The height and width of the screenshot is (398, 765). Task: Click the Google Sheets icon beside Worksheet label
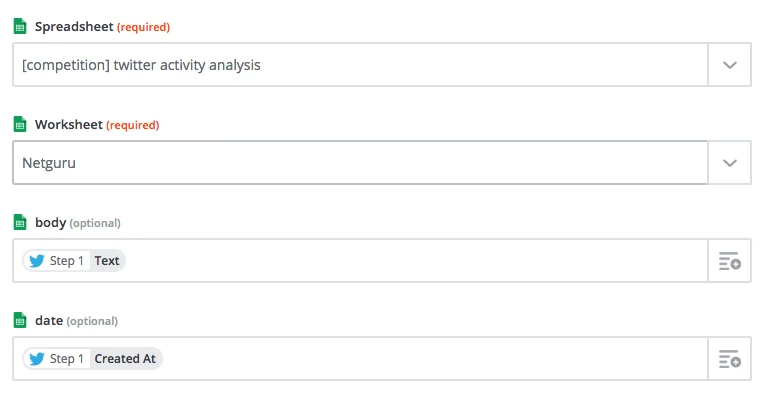(x=20, y=124)
